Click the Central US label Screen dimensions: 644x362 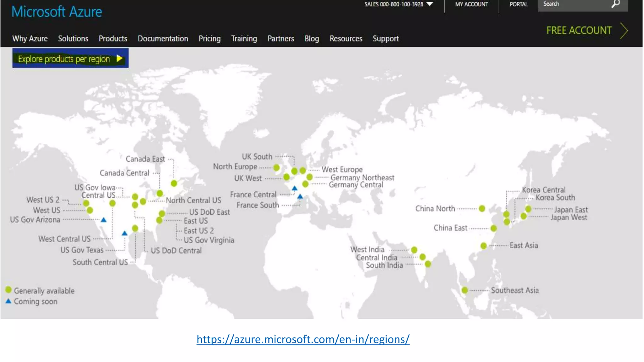pos(98,195)
